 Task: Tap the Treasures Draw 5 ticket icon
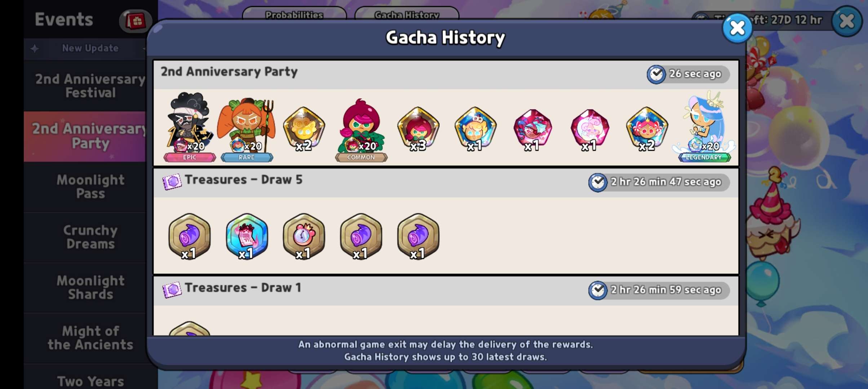pyautogui.click(x=172, y=182)
